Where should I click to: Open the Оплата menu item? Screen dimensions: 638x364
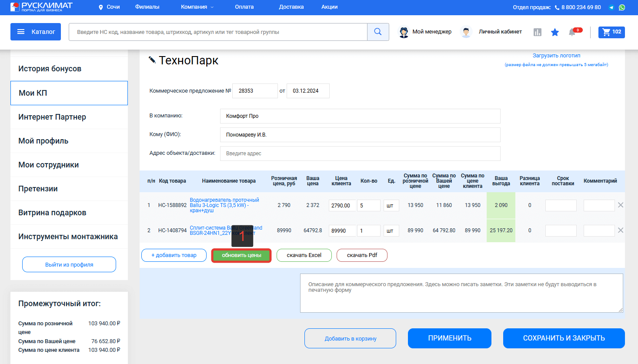point(244,7)
